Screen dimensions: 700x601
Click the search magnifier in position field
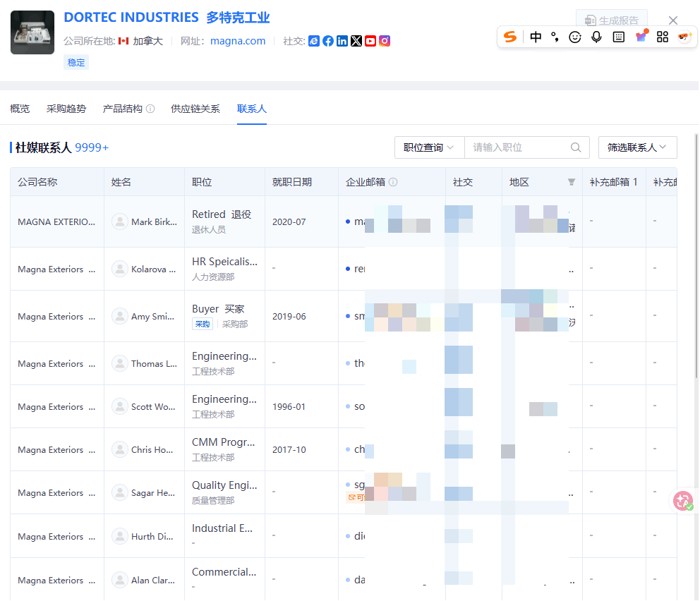(x=576, y=147)
